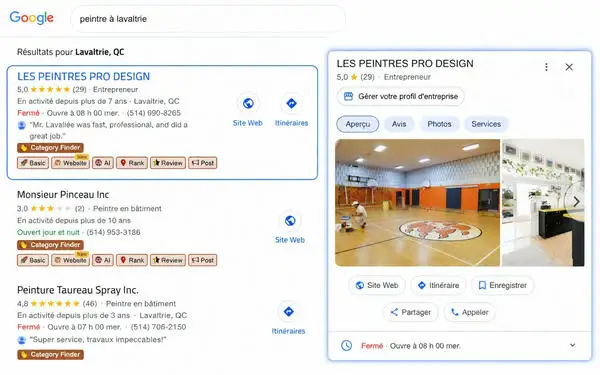
Task: Click the Site Web globe icon for LES PEINTRES PRO DESIGN
Action: [x=248, y=103]
